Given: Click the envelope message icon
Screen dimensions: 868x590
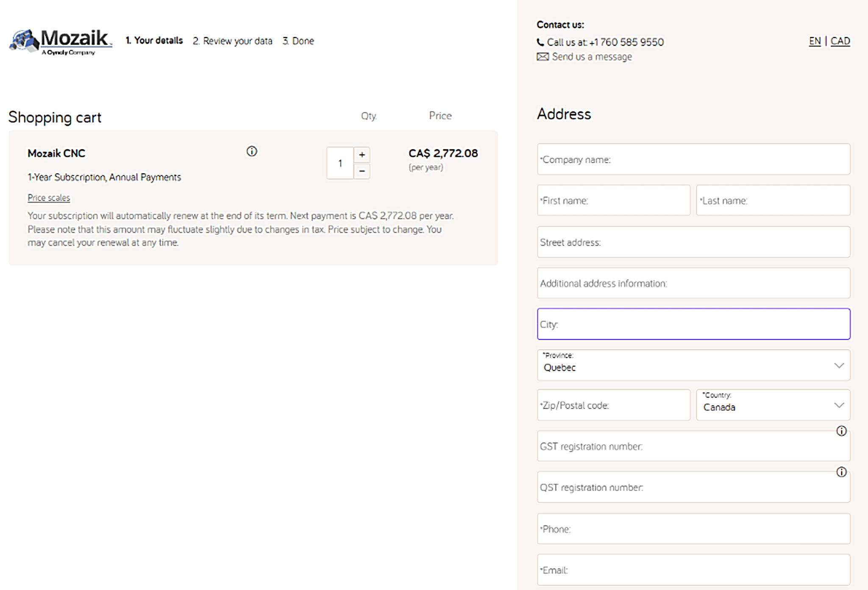Looking at the screenshot, I should coord(542,57).
